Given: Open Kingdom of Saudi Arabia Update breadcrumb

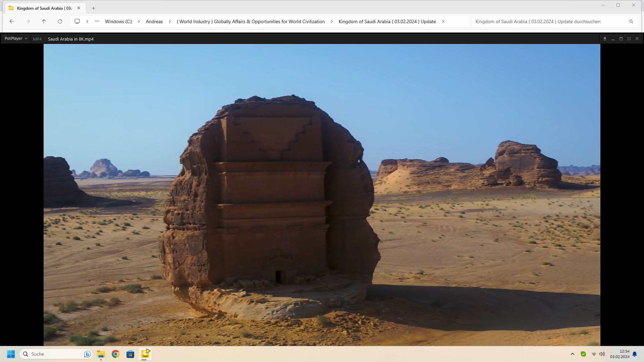Looking at the screenshot, I should pos(387,21).
